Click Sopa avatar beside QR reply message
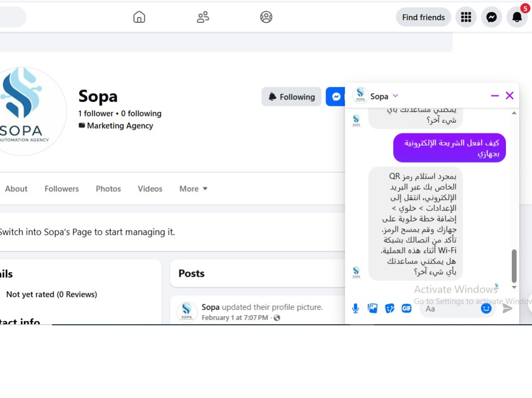Image resolution: width=532 pixels, height=398 pixels. click(356, 272)
